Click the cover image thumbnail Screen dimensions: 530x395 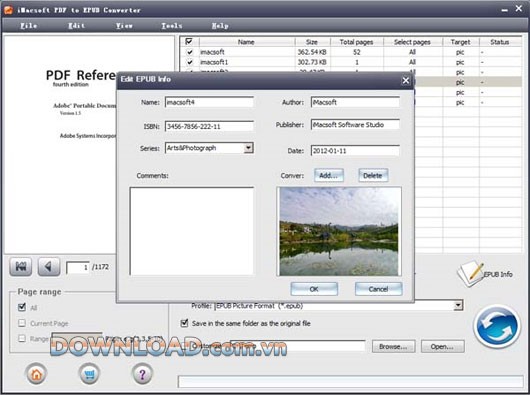point(339,231)
